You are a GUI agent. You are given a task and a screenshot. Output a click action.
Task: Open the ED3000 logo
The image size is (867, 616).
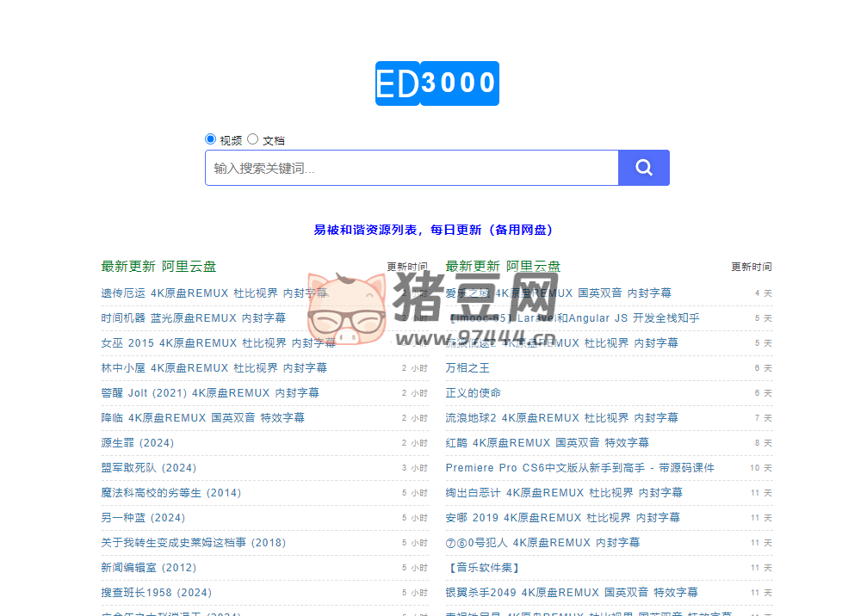coord(437,83)
